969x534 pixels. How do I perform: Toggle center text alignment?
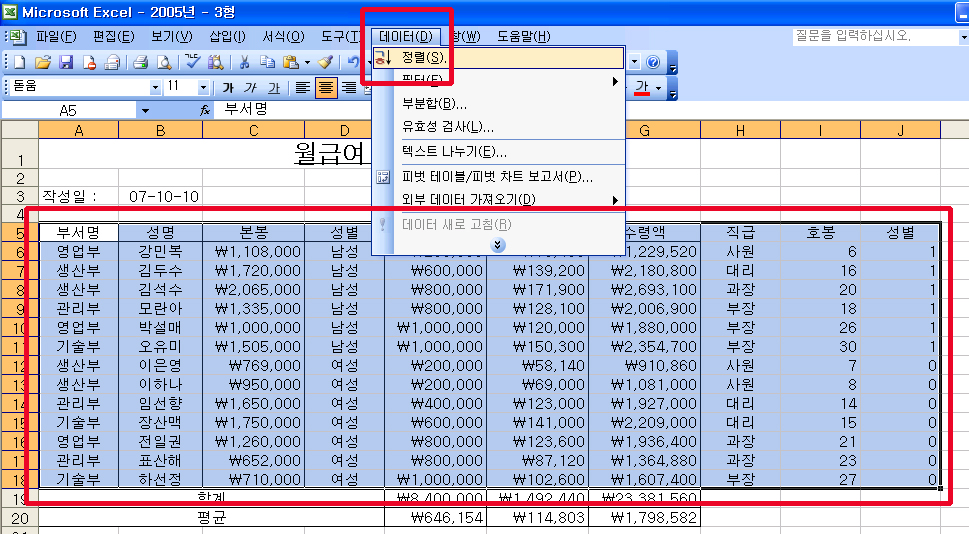[326, 88]
